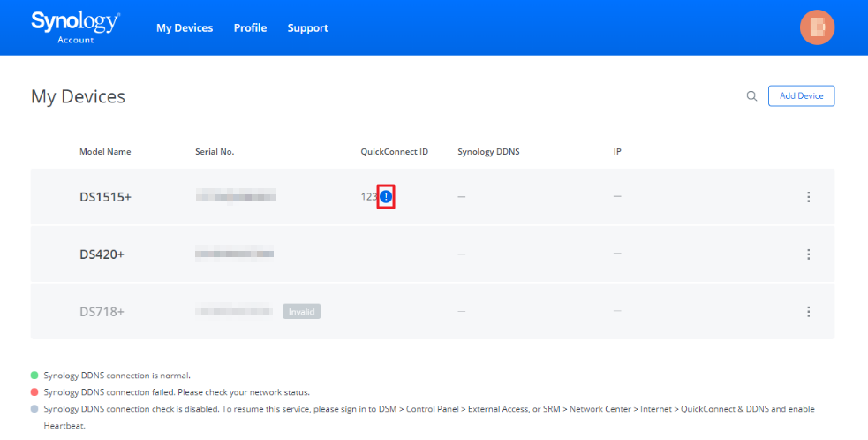Click the device search magnifier icon
The width and height of the screenshot is (868, 440).
(x=751, y=96)
